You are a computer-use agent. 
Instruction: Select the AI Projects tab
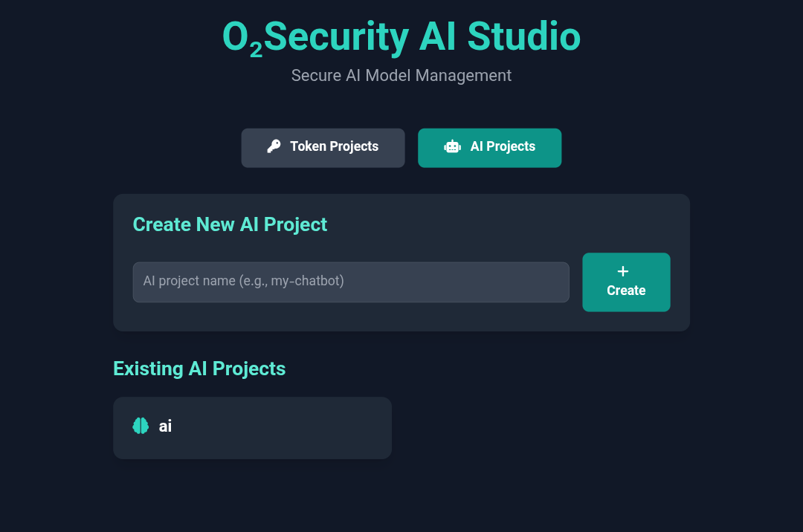click(x=489, y=148)
